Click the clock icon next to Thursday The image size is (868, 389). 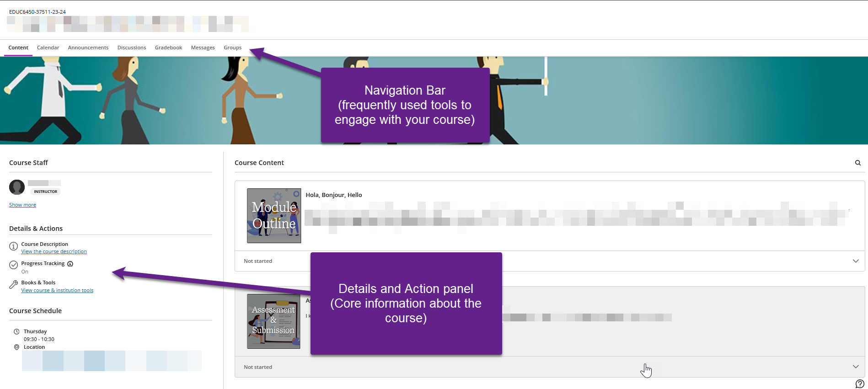(x=16, y=331)
